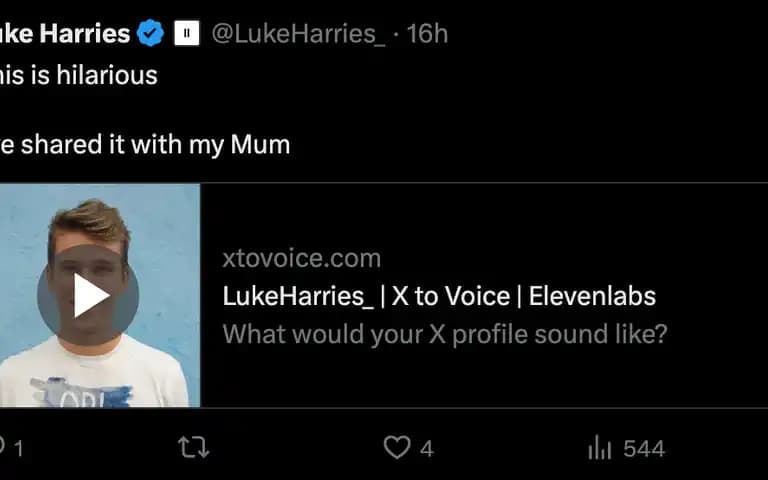Click the repost arrows icon
The height and width of the screenshot is (480, 768).
tap(193, 447)
